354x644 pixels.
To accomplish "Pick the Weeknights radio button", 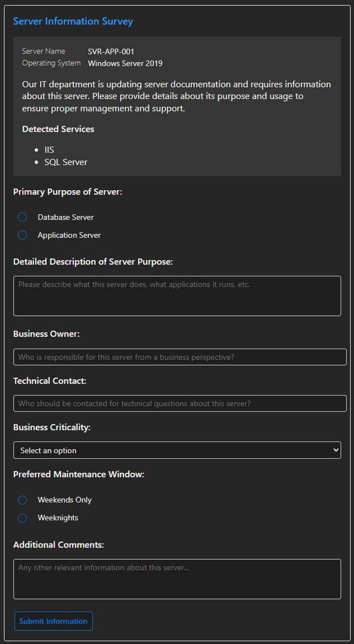I will click(x=22, y=518).
